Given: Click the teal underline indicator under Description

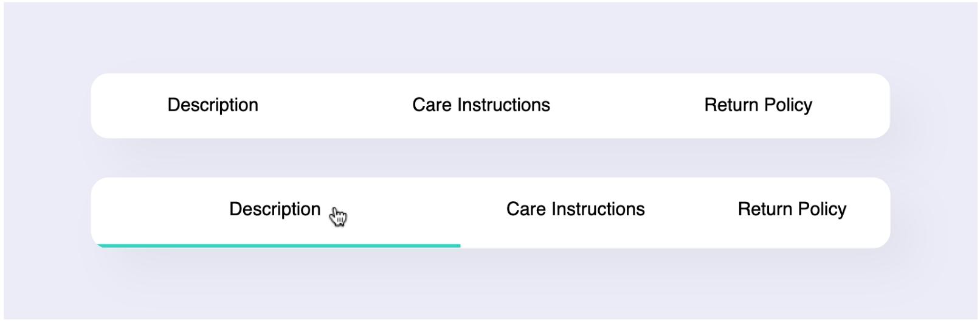Looking at the screenshot, I should (278, 246).
